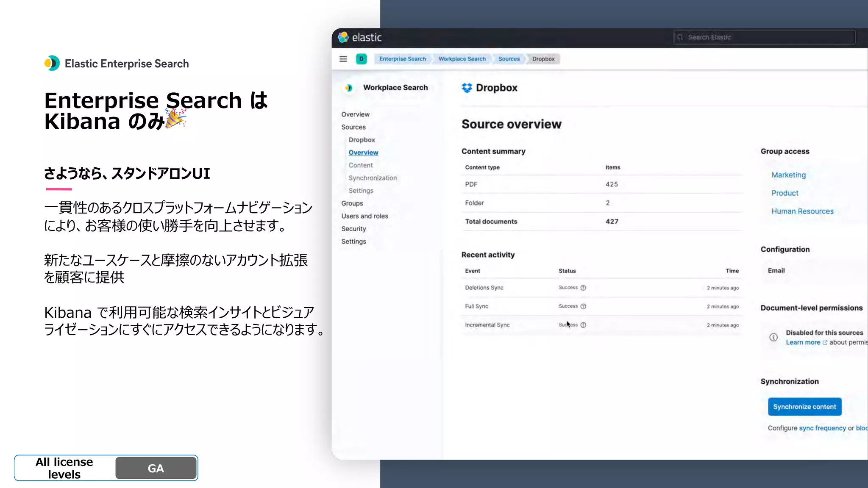The image size is (868, 488).
Task: Open Security in the sidebar
Action: (x=353, y=229)
